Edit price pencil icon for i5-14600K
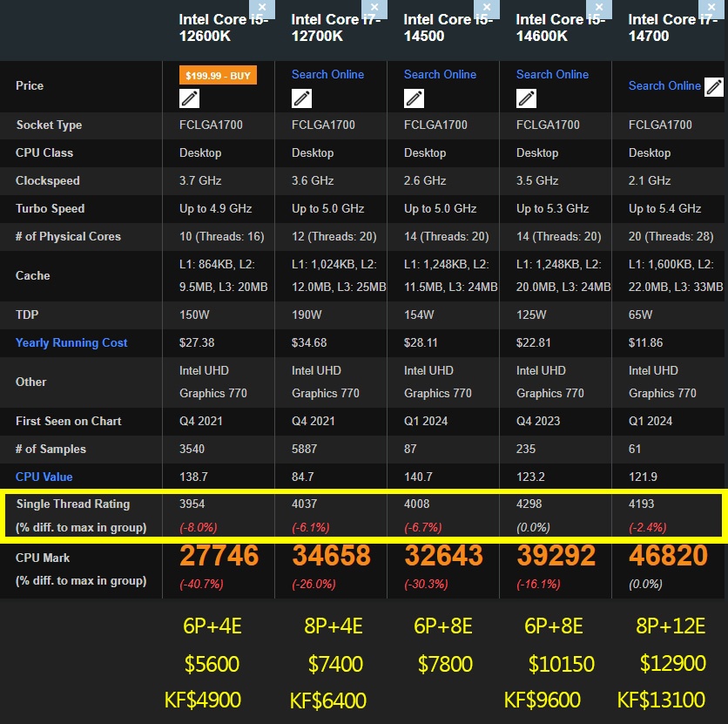Viewport: 728px width, 724px height. (x=527, y=98)
